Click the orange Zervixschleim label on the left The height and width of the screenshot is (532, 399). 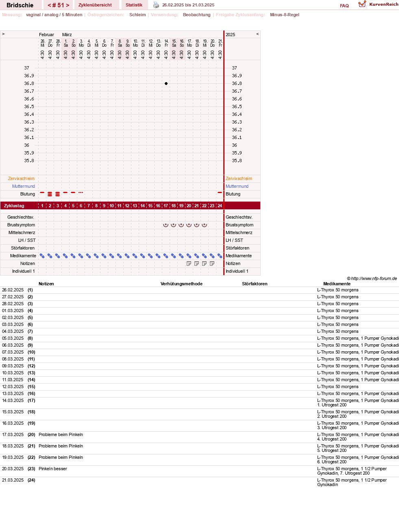21,178
